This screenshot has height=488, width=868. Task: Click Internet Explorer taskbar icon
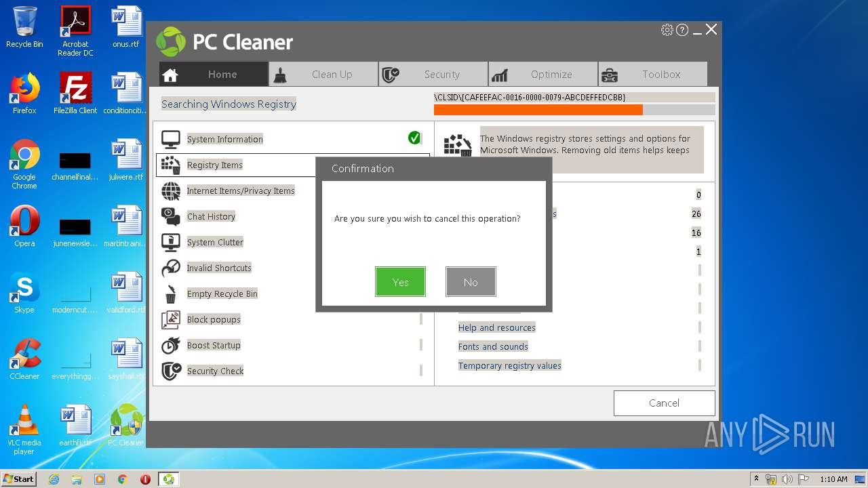pos(54,479)
